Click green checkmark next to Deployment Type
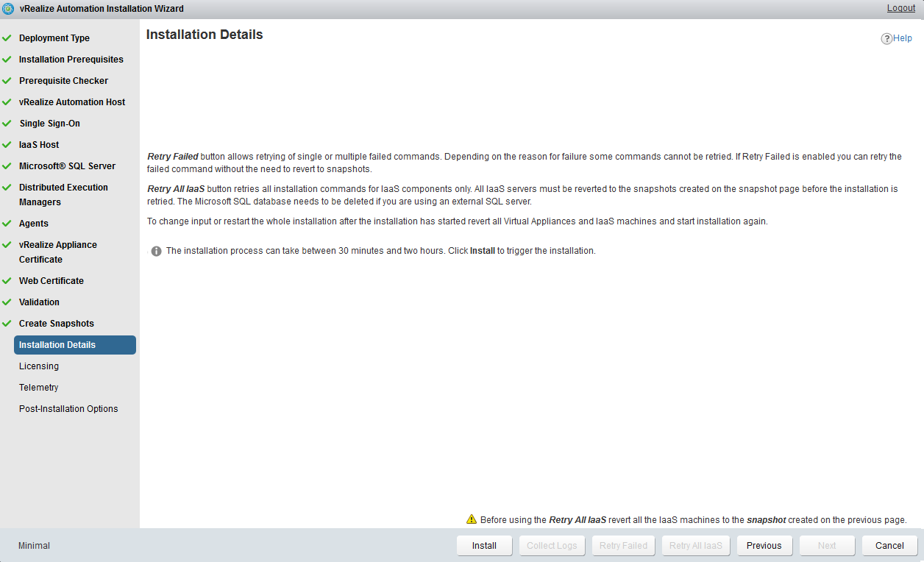The image size is (924, 562). coord(7,38)
